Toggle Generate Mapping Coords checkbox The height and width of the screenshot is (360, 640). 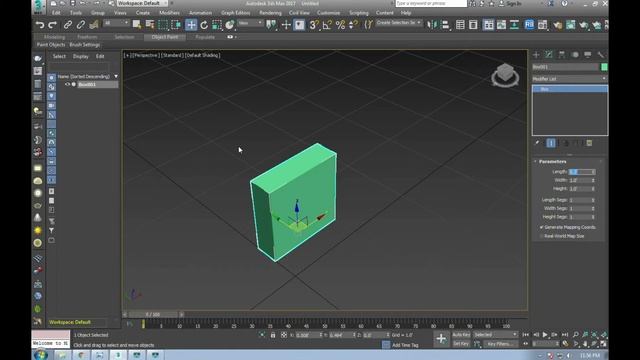(542, 227)
